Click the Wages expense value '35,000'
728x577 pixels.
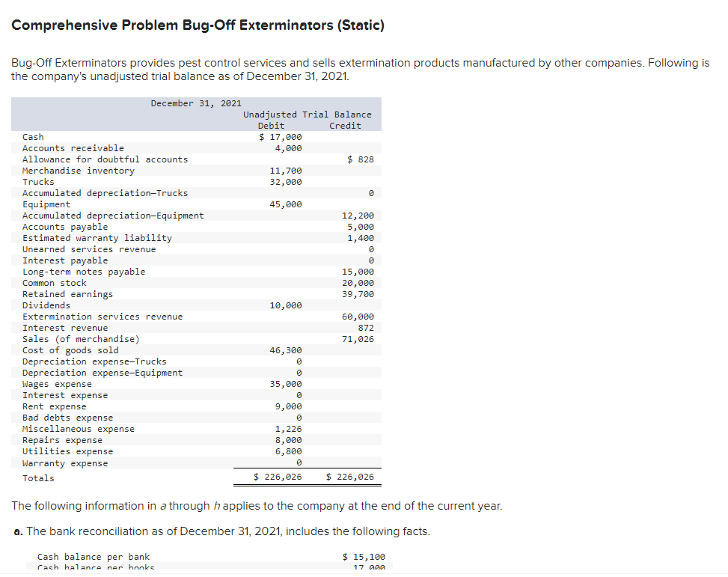click(x=286, y=384)
